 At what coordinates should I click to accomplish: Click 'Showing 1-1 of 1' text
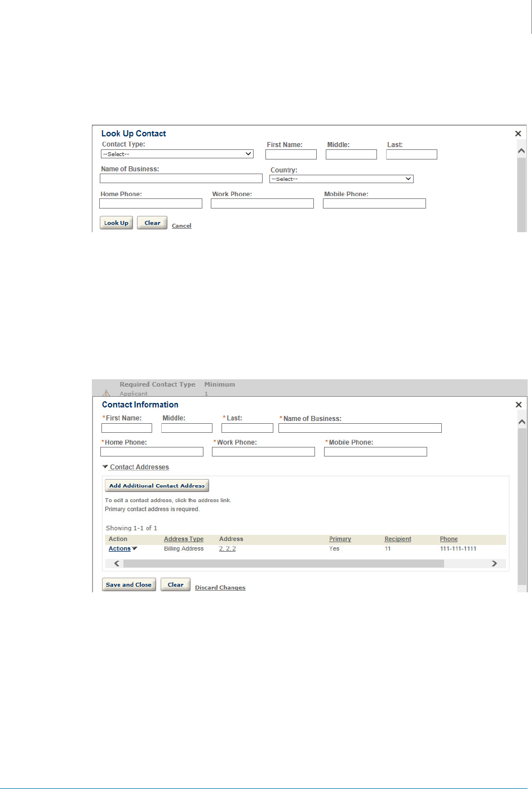point(131,528)
